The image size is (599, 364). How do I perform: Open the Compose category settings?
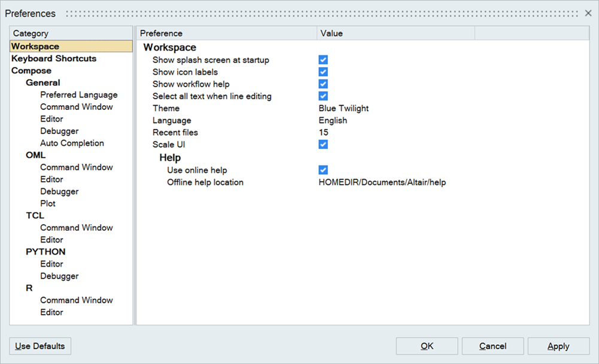point(31,70)
